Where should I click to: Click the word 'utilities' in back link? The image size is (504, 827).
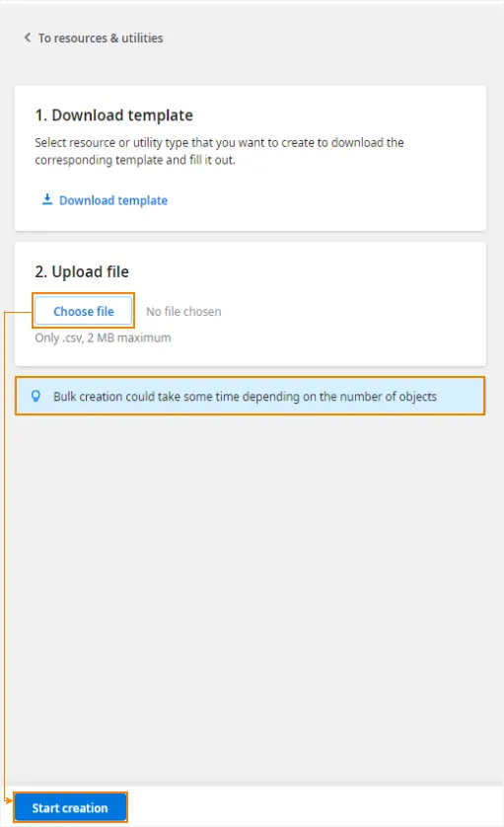(142, 38)
